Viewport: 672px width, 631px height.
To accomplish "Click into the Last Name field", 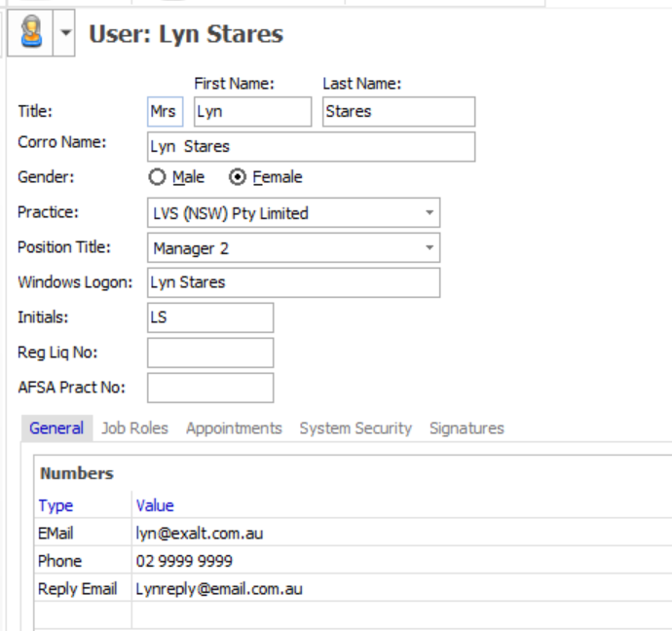I will click(397, 112).
